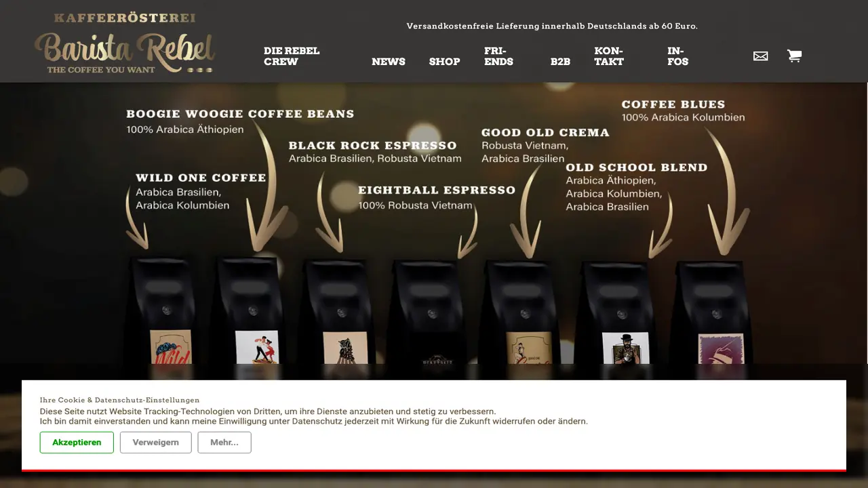Screen dimensions: 868x488
Task: Click '100% Arabica Kolumbien' caption
Action: tap(683, 117)
